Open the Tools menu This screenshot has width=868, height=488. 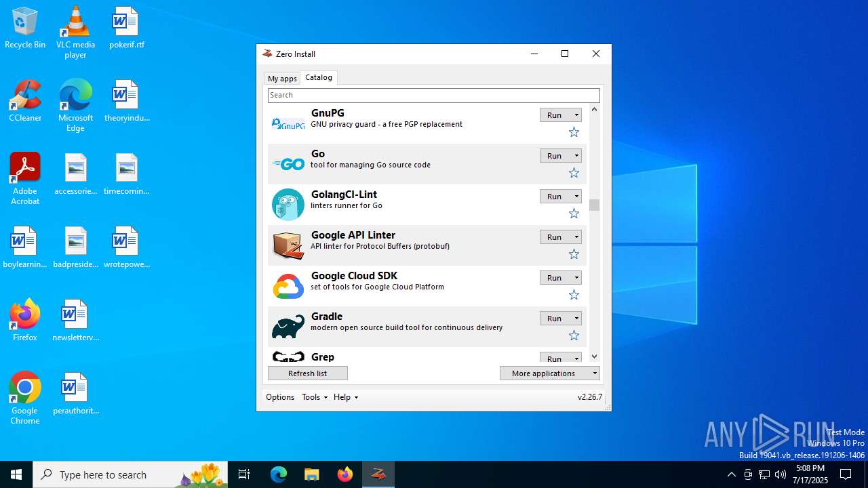click(x=315, y=397)
